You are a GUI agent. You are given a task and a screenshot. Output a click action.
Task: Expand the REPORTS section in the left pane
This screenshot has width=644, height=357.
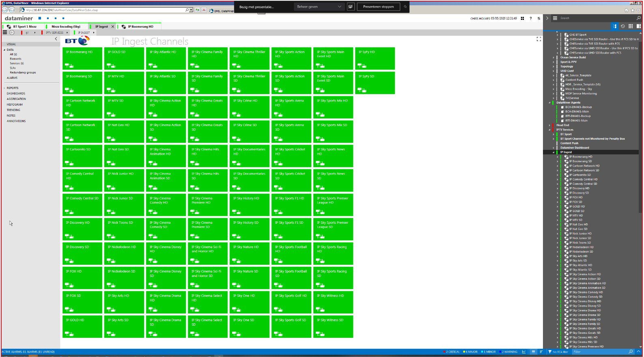point(4,88)
